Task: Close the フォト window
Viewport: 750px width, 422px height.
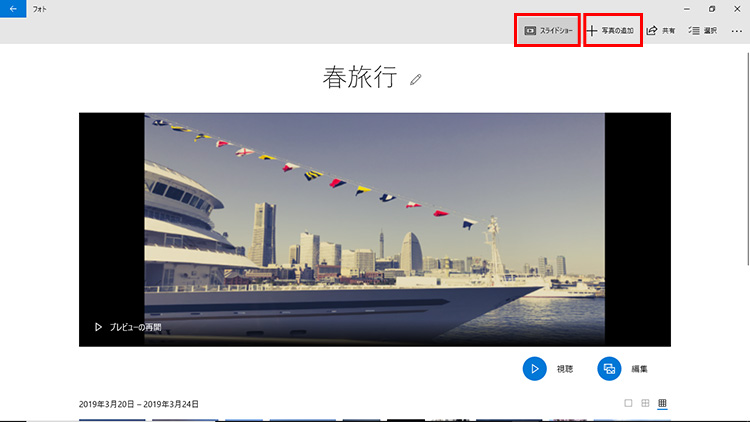Action: click(737, 9)
